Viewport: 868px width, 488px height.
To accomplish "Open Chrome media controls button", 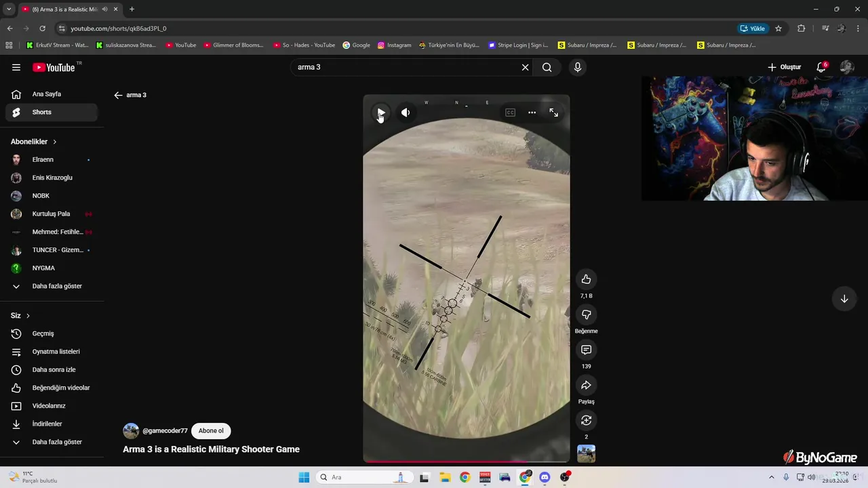I will 825,28.
